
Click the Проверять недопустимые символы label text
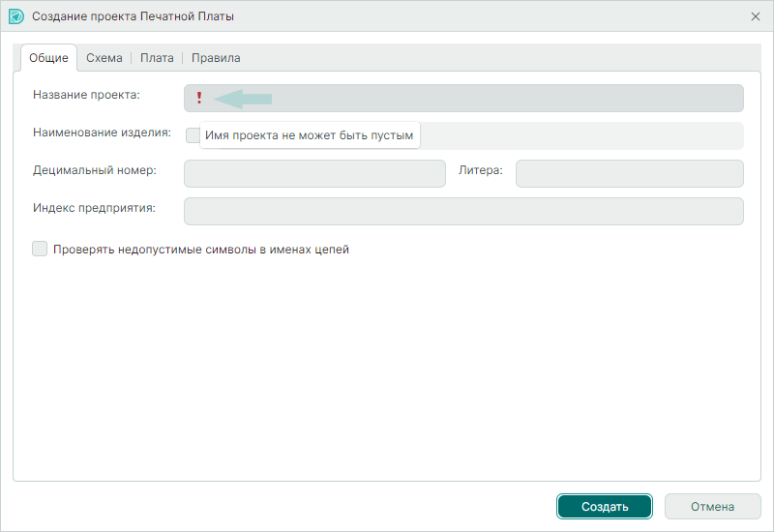pos(201,250)
